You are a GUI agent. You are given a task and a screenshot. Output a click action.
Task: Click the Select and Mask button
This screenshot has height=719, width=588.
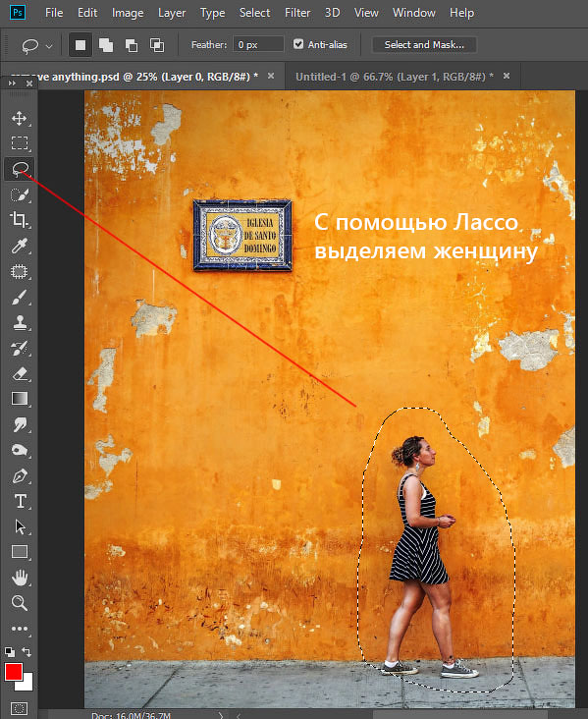tap(424, 45)
